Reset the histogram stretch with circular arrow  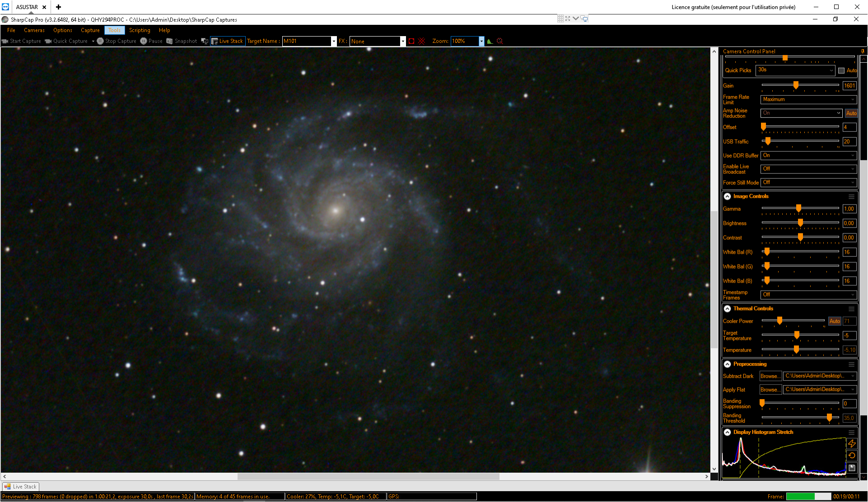coord(852,456)
